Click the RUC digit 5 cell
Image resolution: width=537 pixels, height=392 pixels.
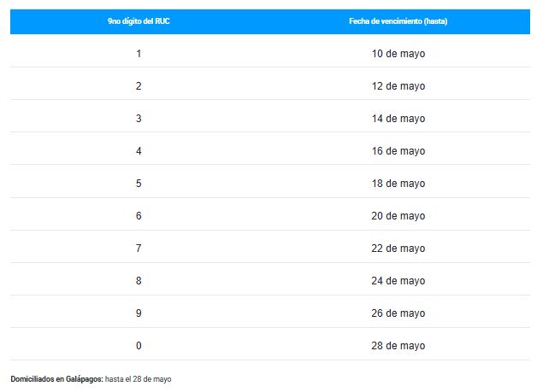click(139, 184)
